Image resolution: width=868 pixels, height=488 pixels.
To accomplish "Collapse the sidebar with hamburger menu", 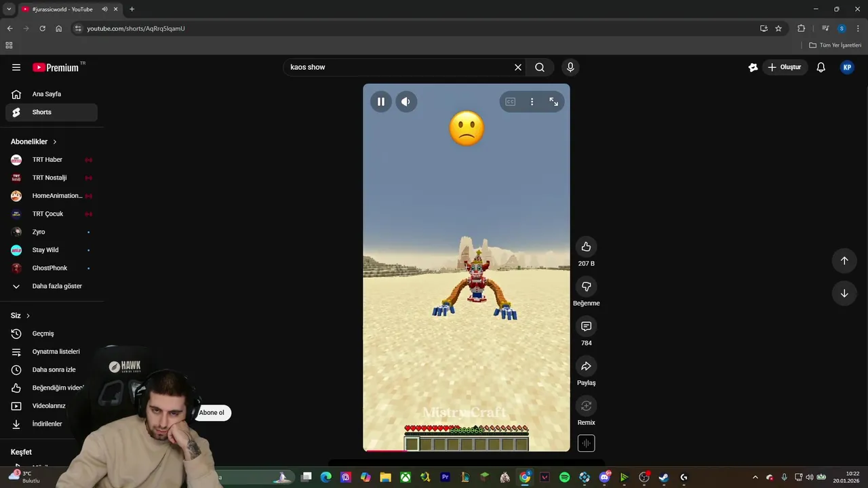I will [16, 67].
